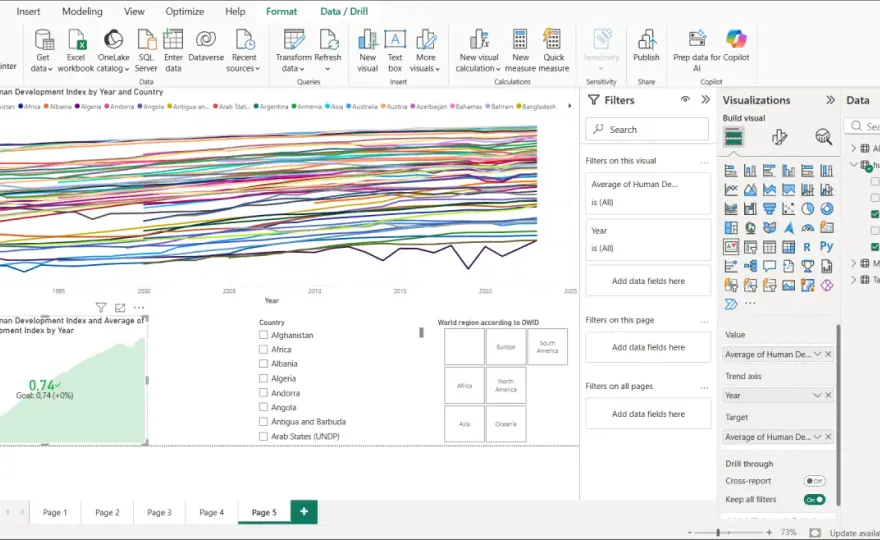Viewport: 880px width, 540px height.
Task: Check the Africa country checkbox
Action: [x=263, y=349]
